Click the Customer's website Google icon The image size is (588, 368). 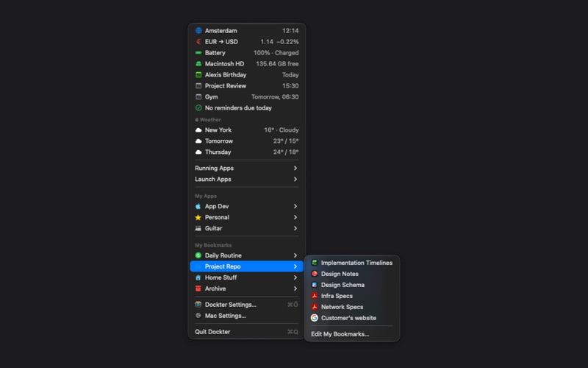coord(315,318)
